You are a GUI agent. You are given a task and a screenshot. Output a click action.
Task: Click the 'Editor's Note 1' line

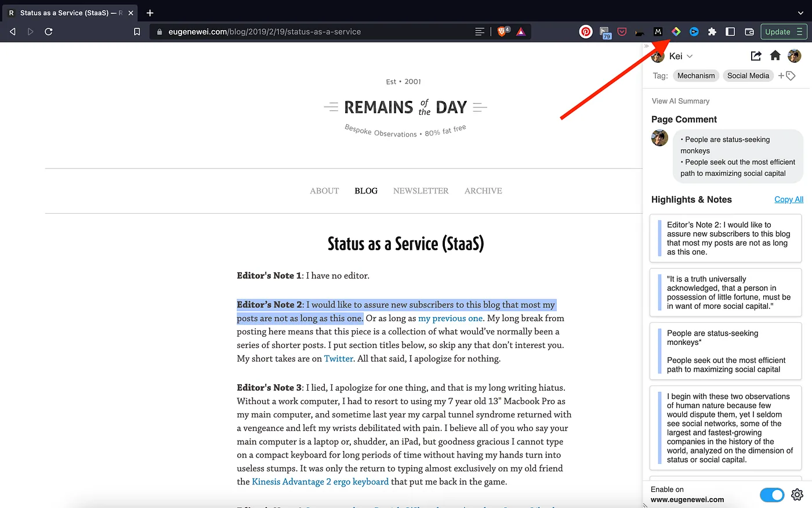pos(303,276)
